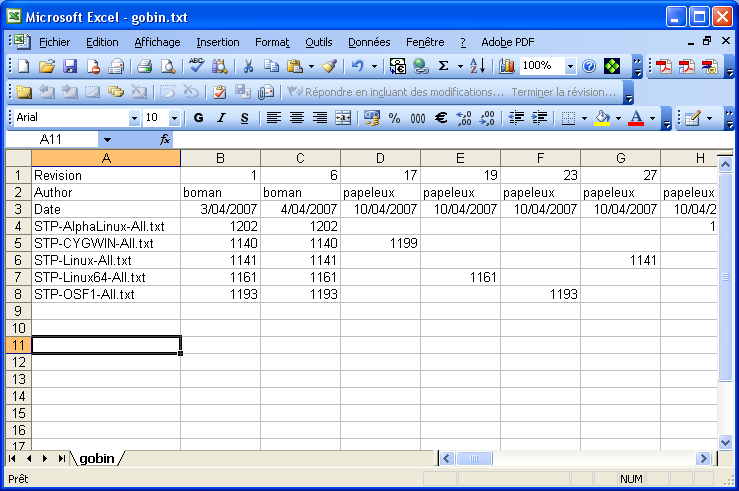
Task: Apply red font color A
Action: pos(636,118)
